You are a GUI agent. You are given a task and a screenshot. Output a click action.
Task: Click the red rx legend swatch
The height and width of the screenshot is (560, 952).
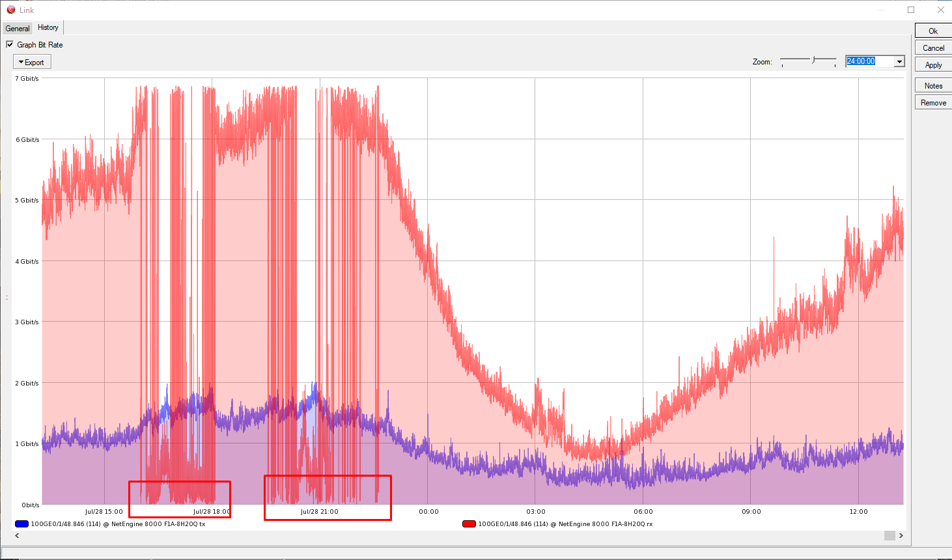[469, 524]
